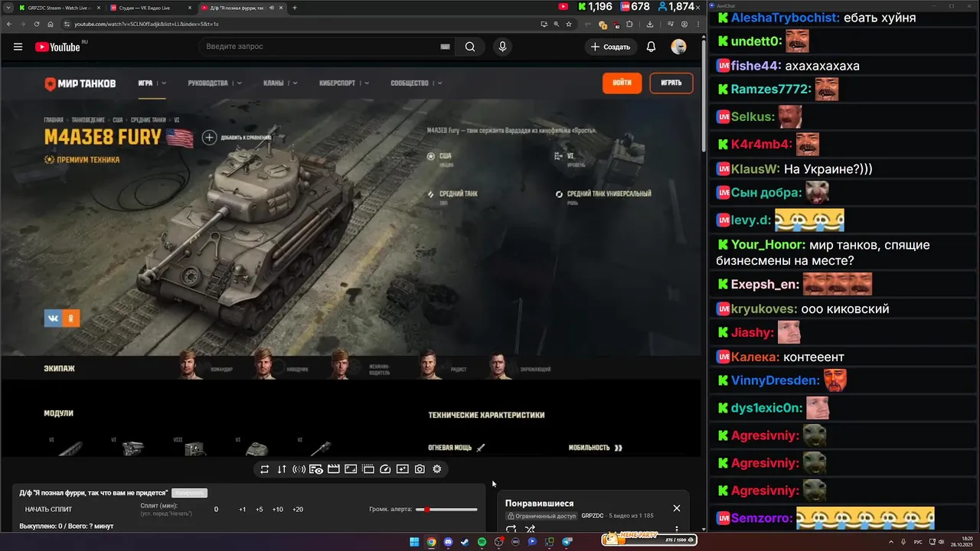Click the speedometer icon in overlay toolbar
Screen dimensions: 980x551
click(385, 469)
